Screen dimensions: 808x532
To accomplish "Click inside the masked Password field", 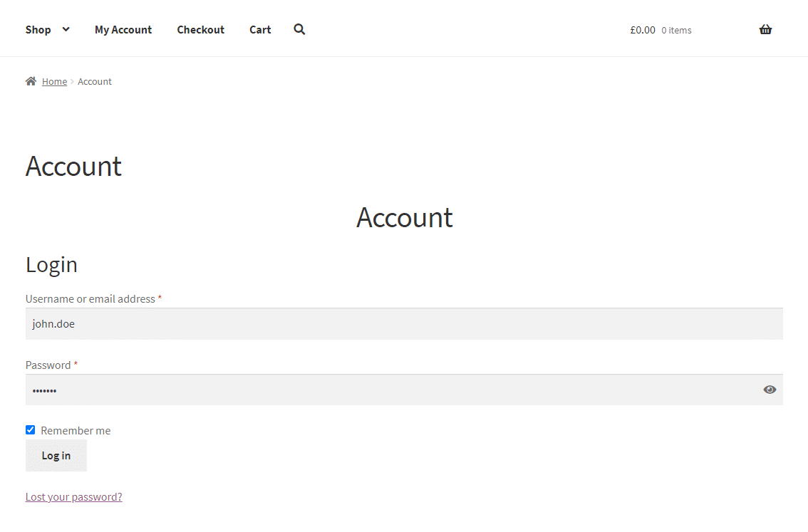I will pos(392,390).
